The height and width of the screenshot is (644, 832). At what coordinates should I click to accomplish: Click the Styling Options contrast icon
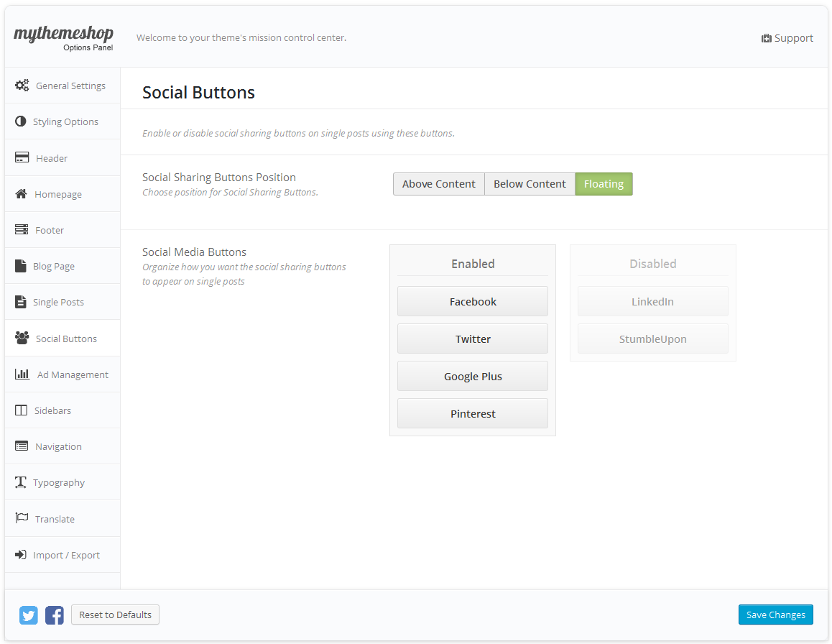coord(20,121)
